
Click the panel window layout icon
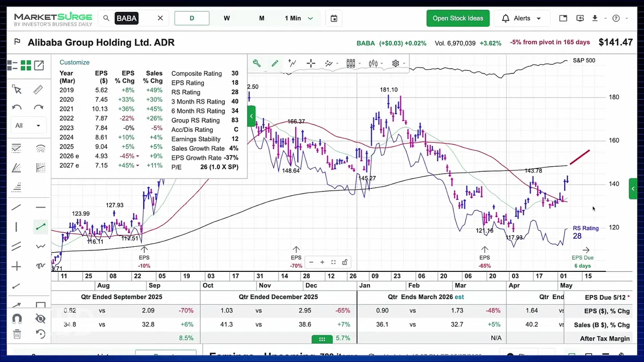click(563, 18)
